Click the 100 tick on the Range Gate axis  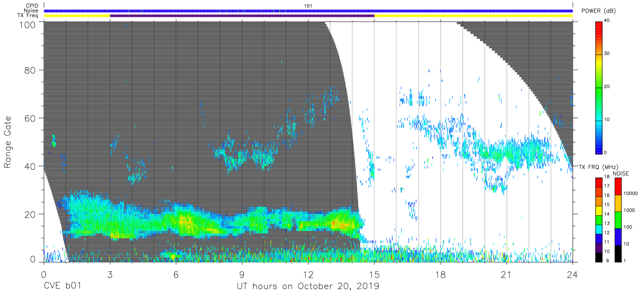point(28,25)
